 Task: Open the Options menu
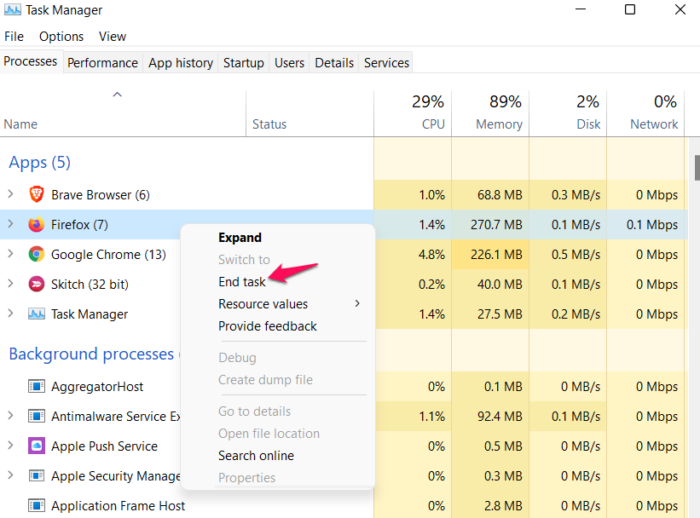pyautogui.click(x=62, y=36)
